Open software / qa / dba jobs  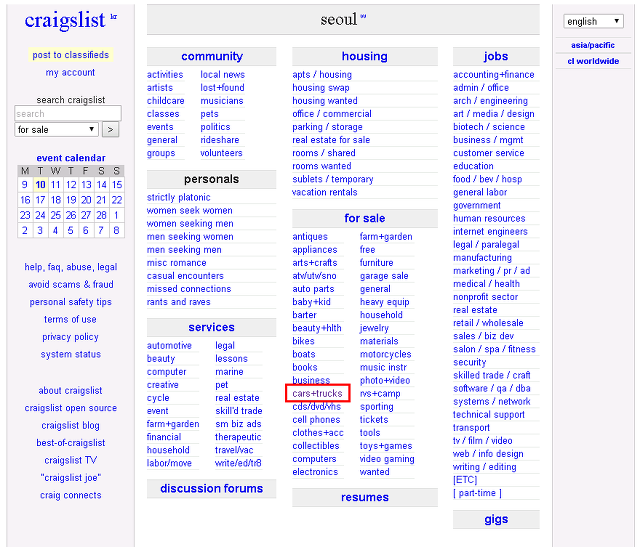pos(491,389)
